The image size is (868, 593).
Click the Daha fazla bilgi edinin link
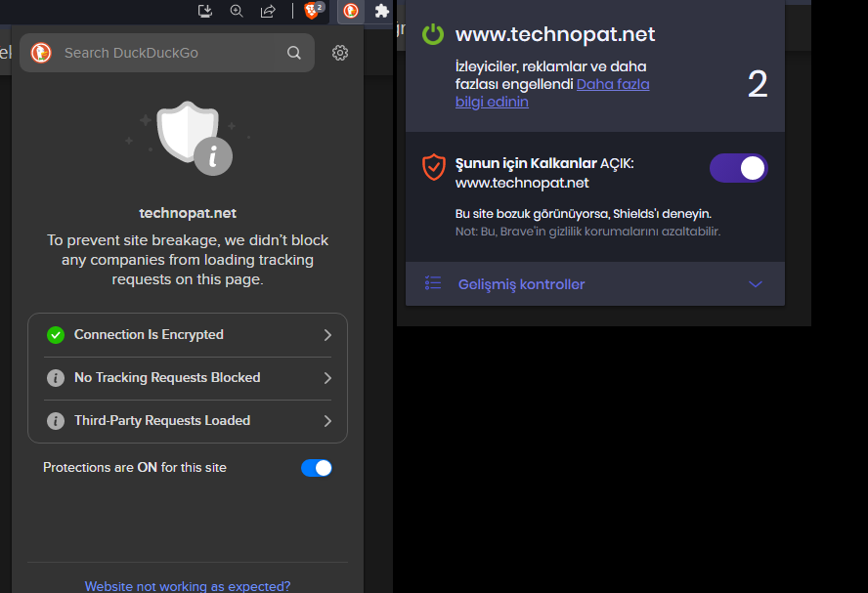click(x=552, y=93)
